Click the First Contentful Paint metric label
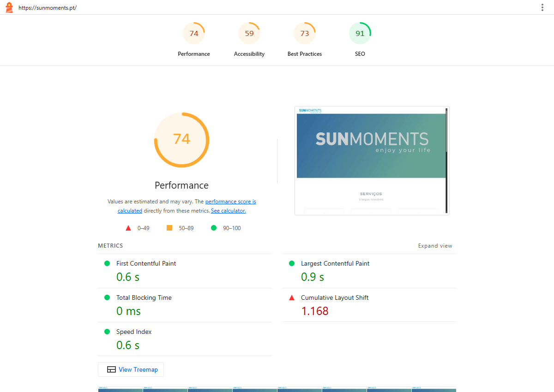The height and width of the screenshot is (392, 554). click(x=146, y=263)
